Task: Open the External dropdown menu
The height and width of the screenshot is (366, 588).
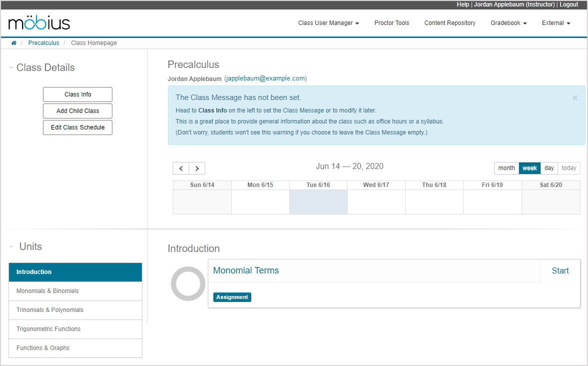Action: (x=556, y=23)
